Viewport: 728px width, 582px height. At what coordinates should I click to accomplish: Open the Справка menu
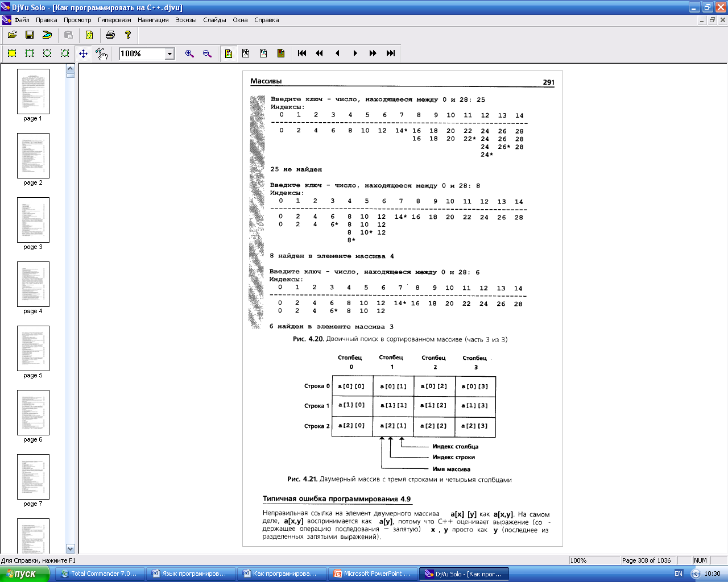[267, 20]
